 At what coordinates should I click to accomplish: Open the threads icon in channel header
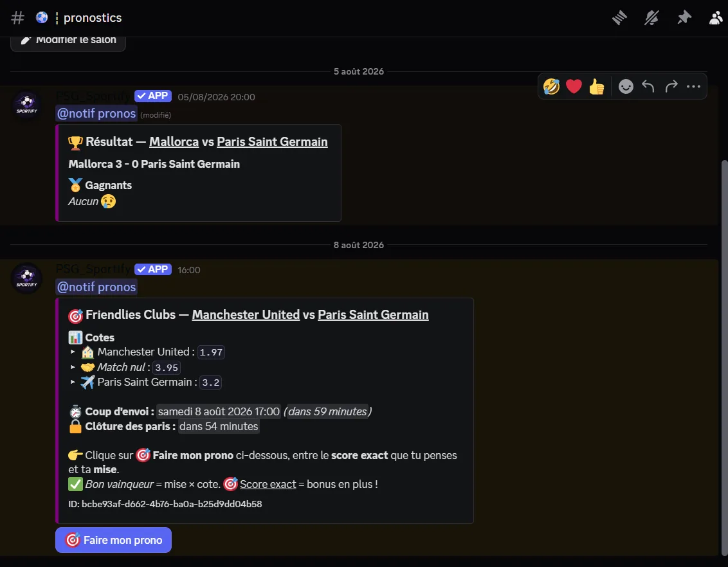pyautogui.click(x=619, y=17)
